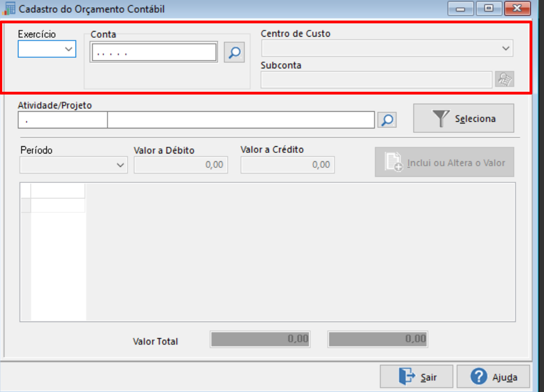Click the magnifier search icon next to Conta
The image size is (544, 392).
pyautogui.click(x=234, y=52)
